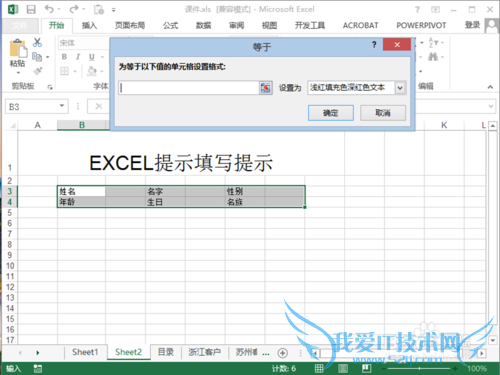Open the customize quick access toolbar dropdown
This screenshot has width=500, height=375.
pyautogui.click(x=114, y=10)
